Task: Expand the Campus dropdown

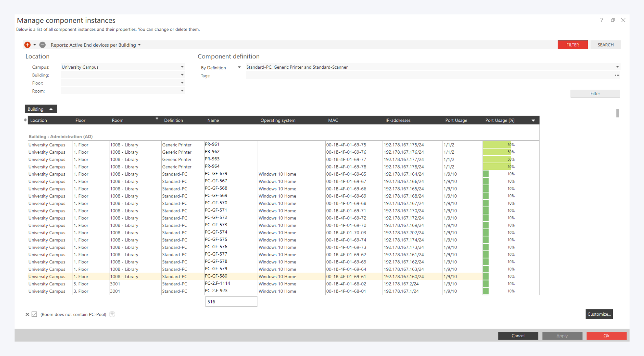Action: (x=182, y=67)
